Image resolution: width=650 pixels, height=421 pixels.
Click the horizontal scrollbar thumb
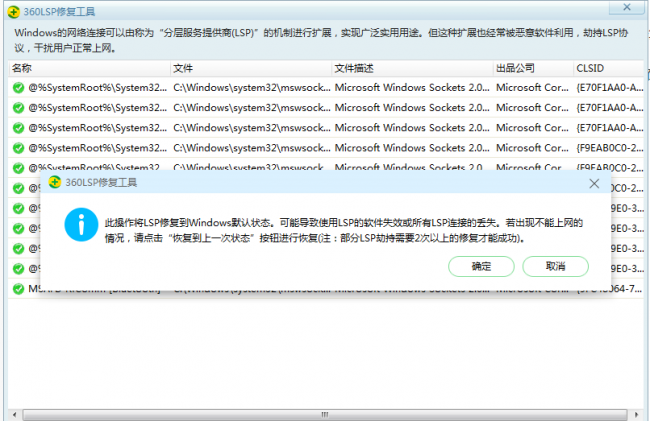pyautogui.click(x=325, y=414)
